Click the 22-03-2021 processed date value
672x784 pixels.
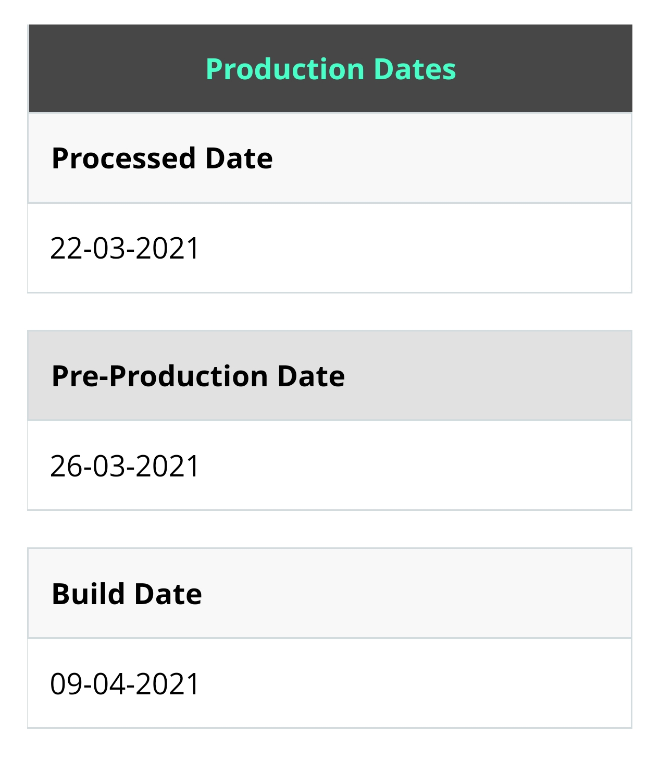125,248
